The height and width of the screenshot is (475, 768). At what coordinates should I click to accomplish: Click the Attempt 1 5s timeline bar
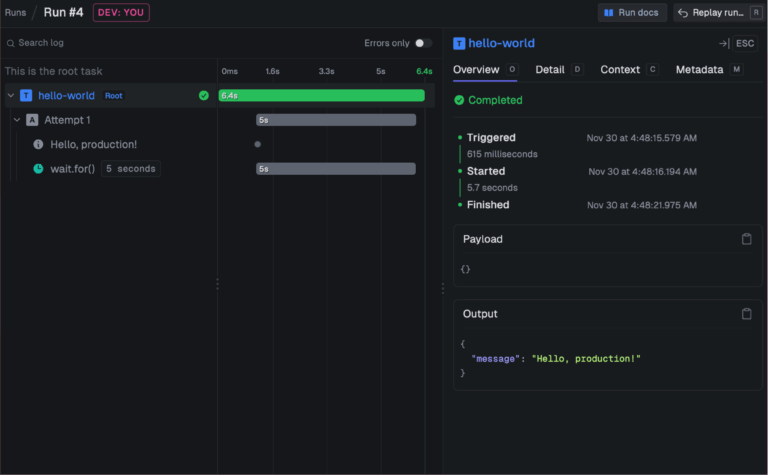point(336,120)
